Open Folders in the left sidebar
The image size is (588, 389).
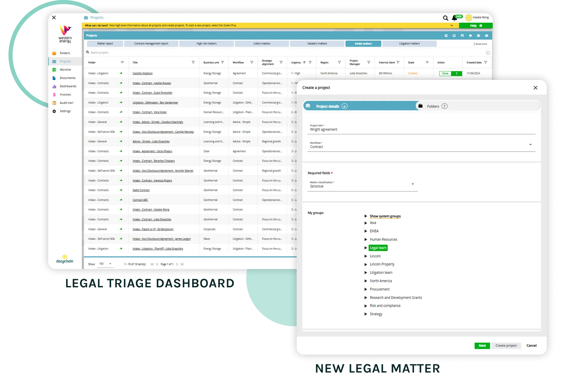click(x=65, y=53)
